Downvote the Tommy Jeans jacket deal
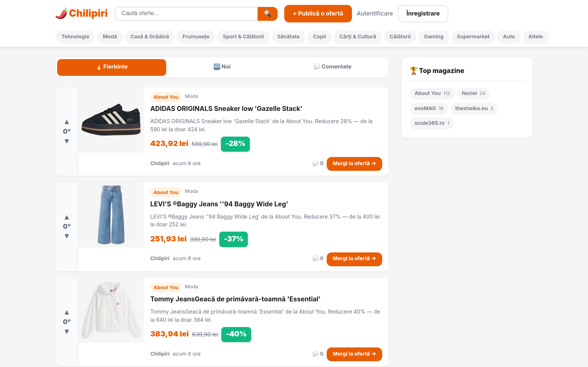Viewport: 588px width, 367px height. (67, 332)
